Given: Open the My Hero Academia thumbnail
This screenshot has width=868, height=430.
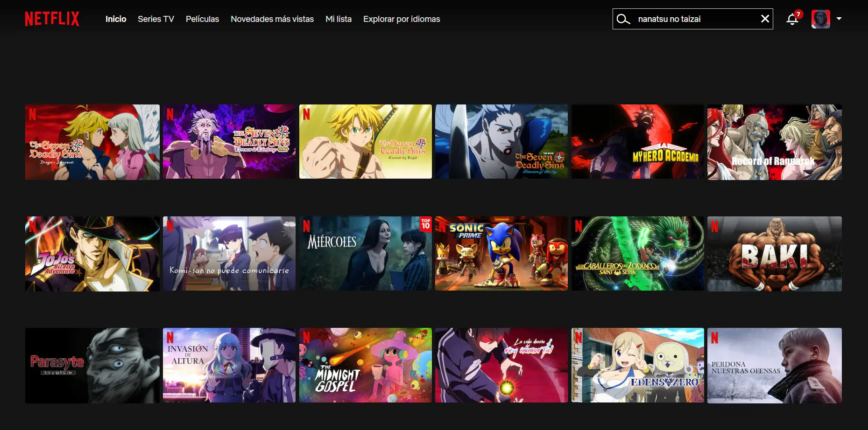Looking at the screenshot, I should tap(638, 142).
